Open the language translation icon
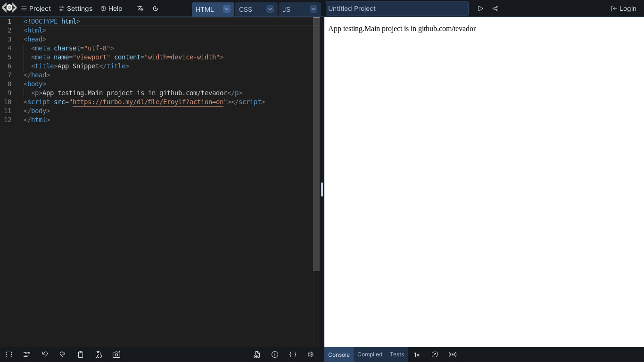 140,8
